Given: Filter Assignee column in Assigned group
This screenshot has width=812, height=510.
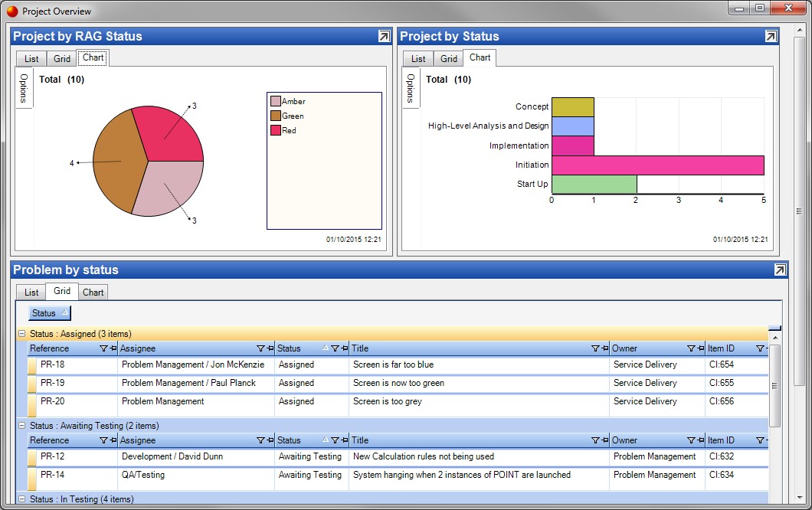Looking at the screenshot, I should [x=260, y=348].
